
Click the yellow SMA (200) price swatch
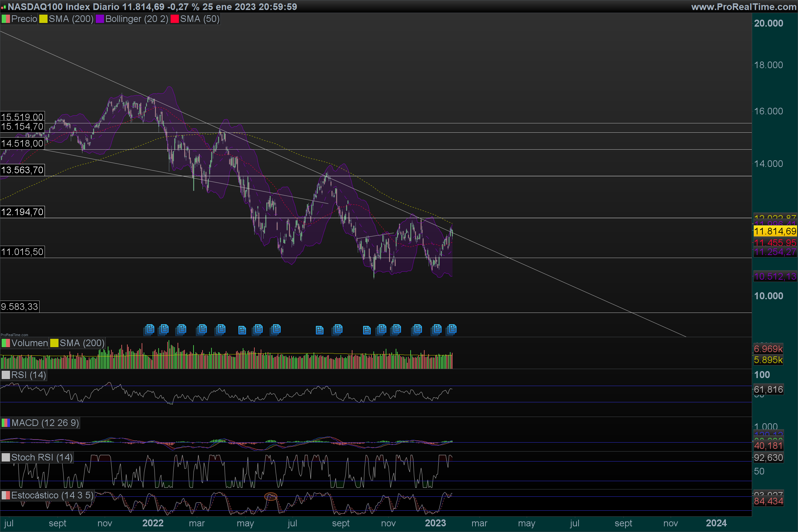43,19
